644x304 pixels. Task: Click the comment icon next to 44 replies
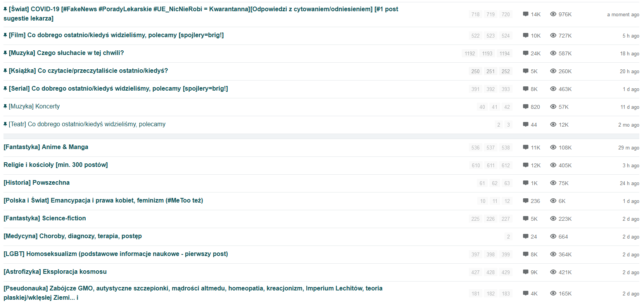click(x=526, y=125)
